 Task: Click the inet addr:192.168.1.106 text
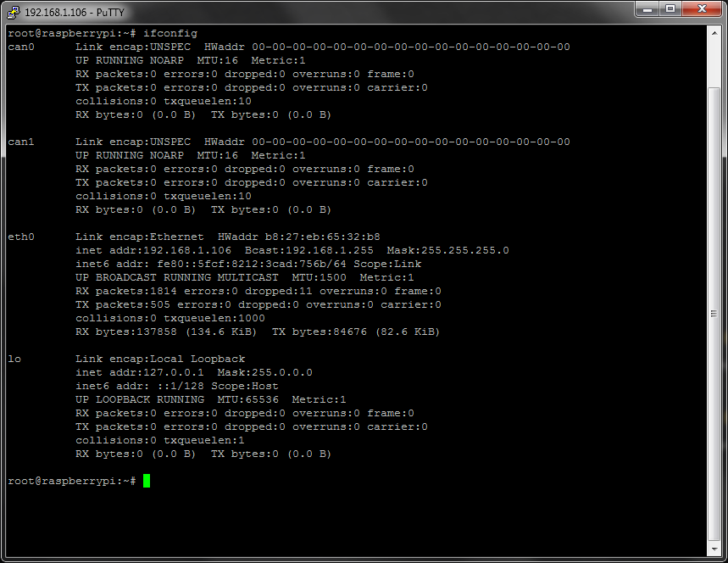click(x=153, y=250)
